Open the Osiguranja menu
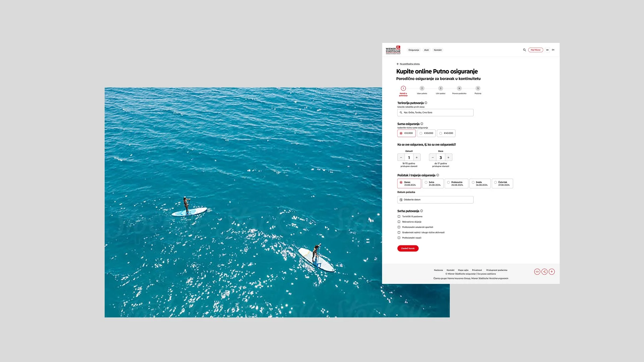This screenshot has width=644, height=362. click(414, 50)
